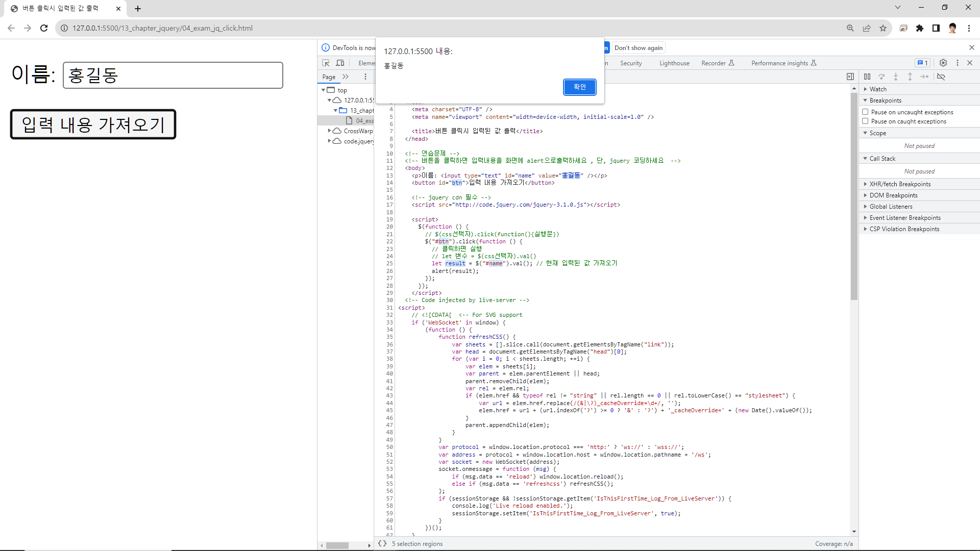Click the 이름 text input field

(173, 75)
